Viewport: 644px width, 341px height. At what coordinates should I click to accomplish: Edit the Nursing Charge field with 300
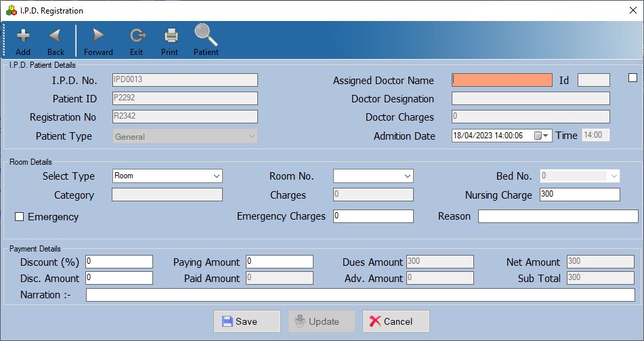pyautogui.click(x=580, y=195)
